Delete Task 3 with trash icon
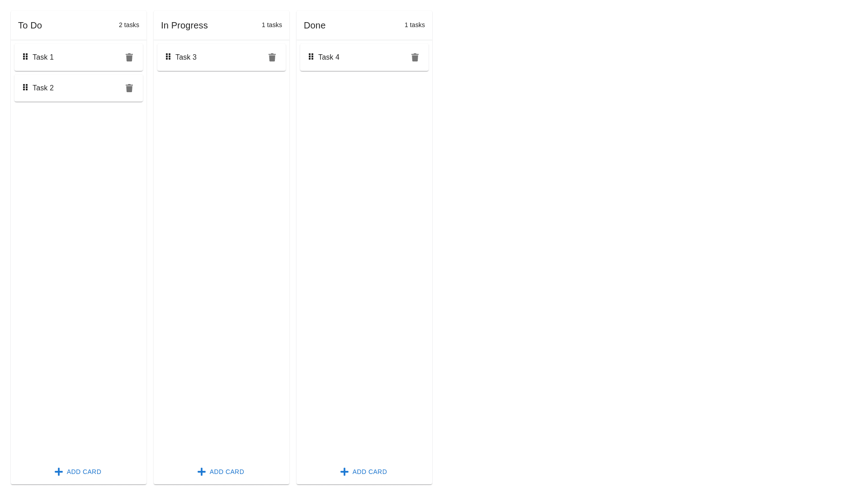 tap(272, 57)
